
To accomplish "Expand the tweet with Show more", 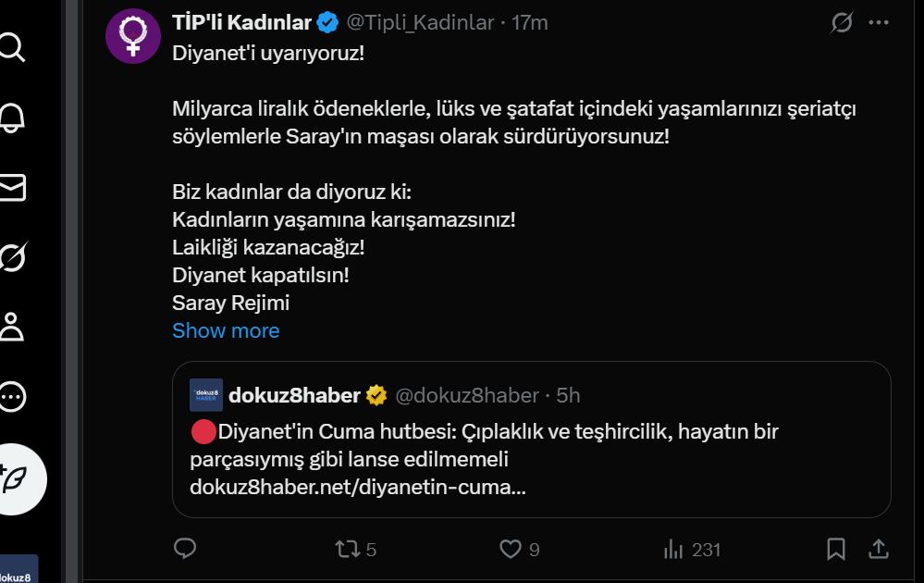I will click(x=226, y=330).
